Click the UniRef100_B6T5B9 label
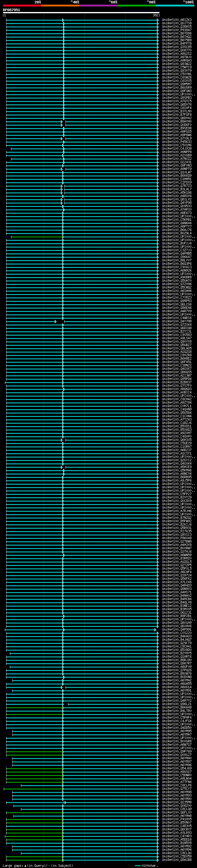The image size is (197, 868). tap(177, 40)
